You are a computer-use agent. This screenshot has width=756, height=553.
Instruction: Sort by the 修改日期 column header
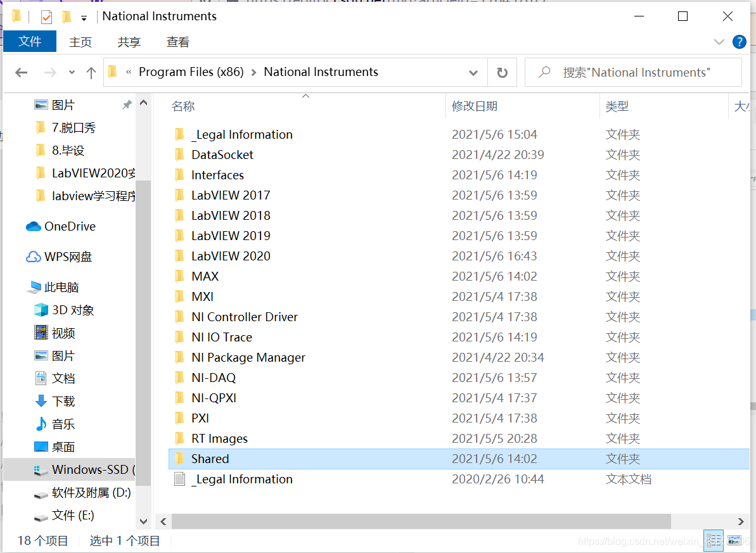(475, 106)
